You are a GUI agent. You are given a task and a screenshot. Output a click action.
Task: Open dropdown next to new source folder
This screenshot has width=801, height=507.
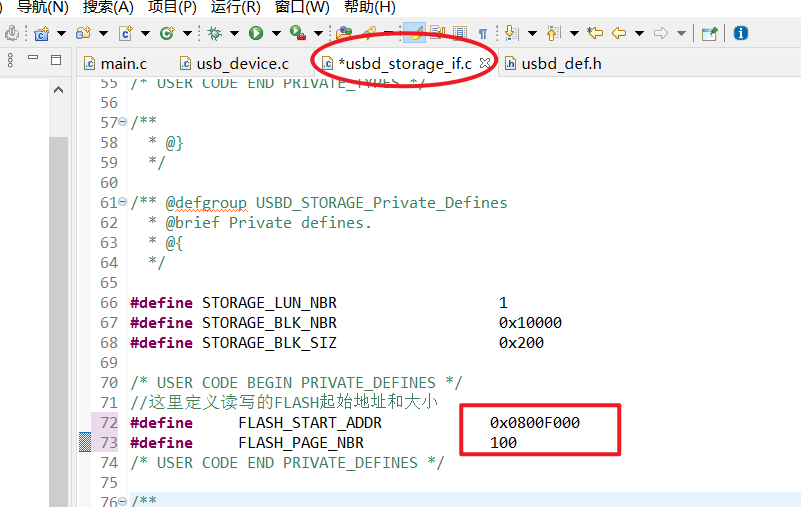(103, 34)
